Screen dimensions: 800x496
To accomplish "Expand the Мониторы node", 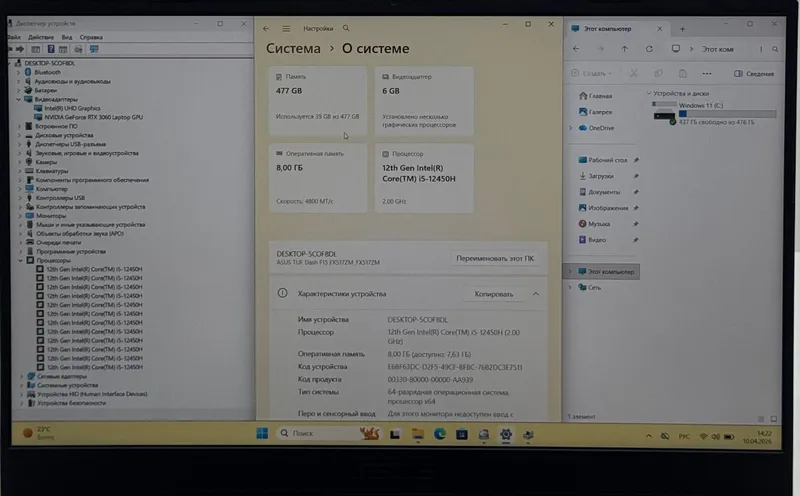I will [20, 215].
